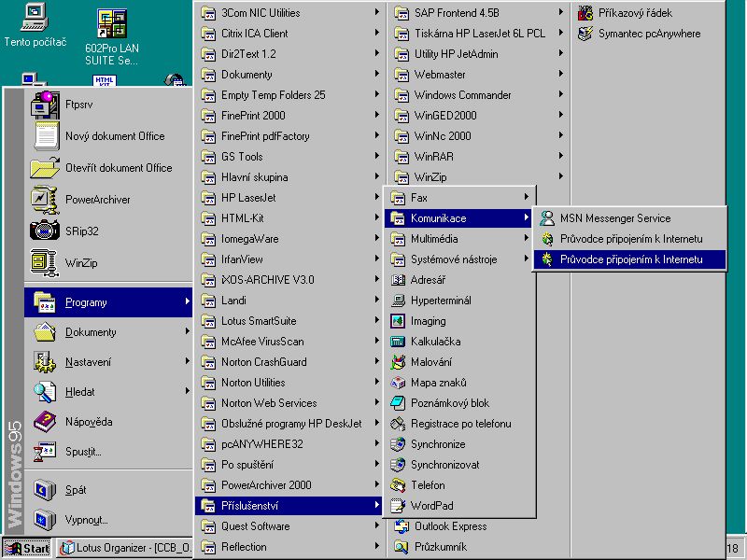The image size is (747, 560).
Task: Expand the Fax submenu arrow
Action: [526, 197]
